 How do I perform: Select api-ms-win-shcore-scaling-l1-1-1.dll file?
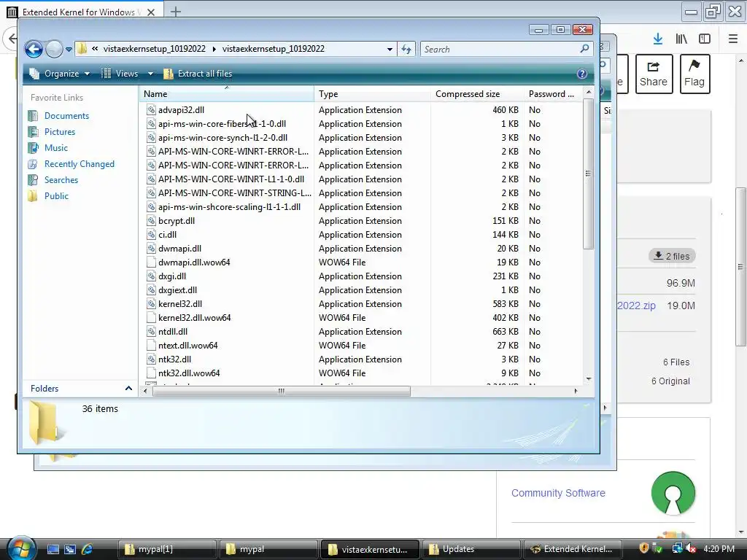[x=229, y=207]
